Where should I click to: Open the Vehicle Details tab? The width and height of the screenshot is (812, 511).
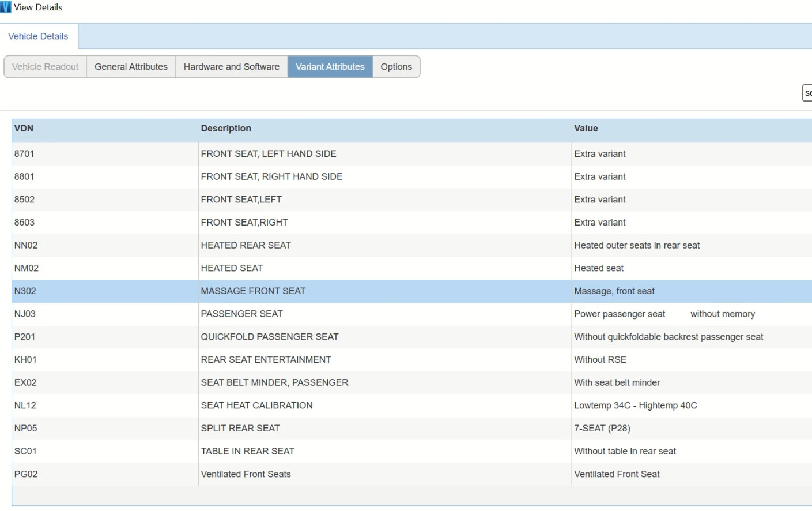(38, 36)
